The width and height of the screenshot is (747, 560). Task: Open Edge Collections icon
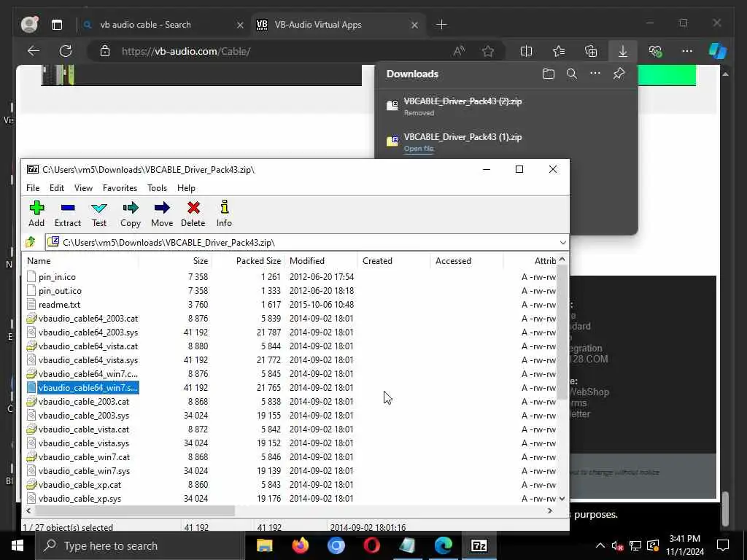[591, 51]
